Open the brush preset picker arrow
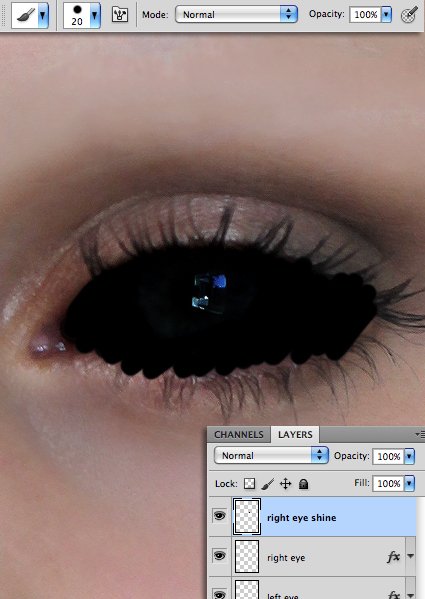Viewport: 425px width, 599px height. click(x=95, y=15)
